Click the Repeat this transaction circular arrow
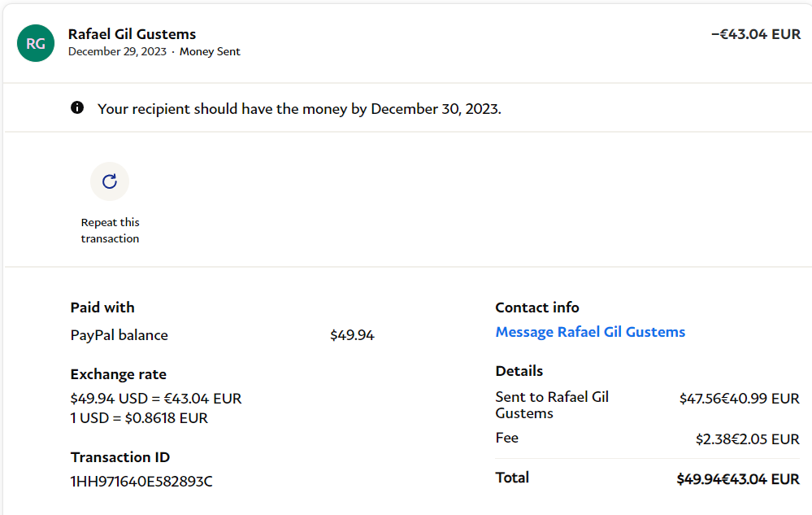 pos(110,181)
